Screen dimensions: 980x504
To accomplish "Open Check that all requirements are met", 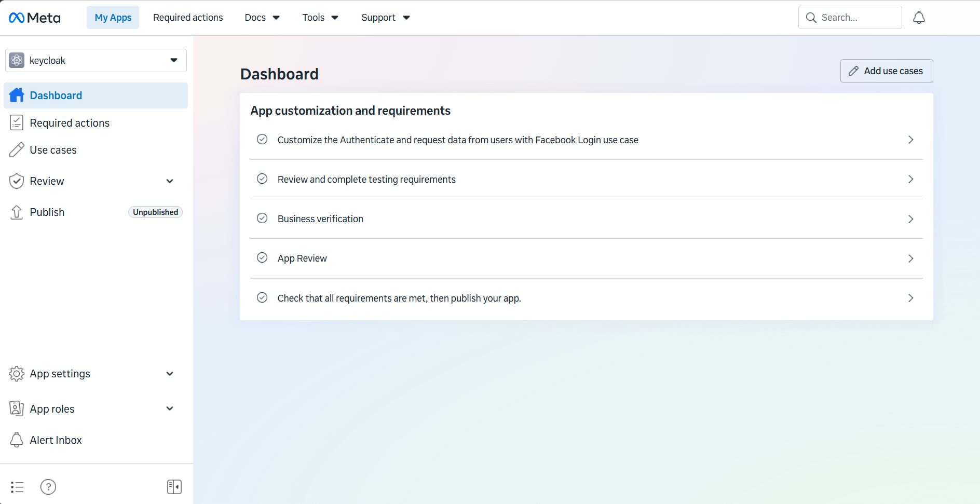I will pyautogui.click(x=587, y=298).
